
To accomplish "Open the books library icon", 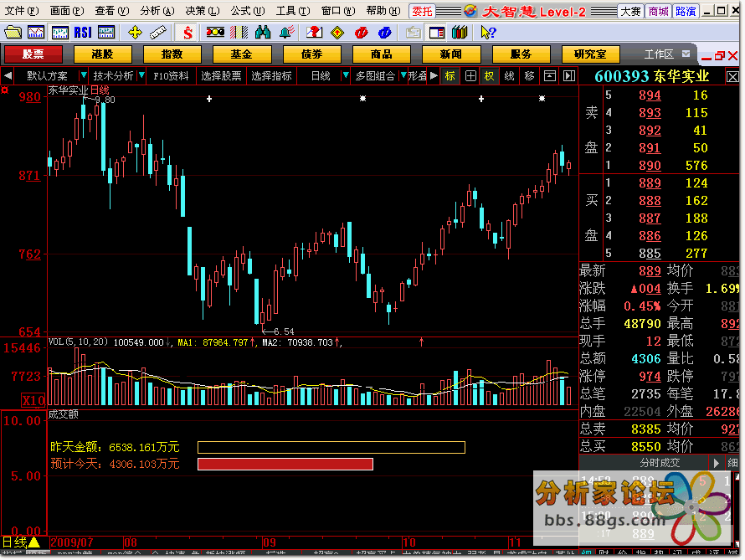I will click(x=460, y=33).
